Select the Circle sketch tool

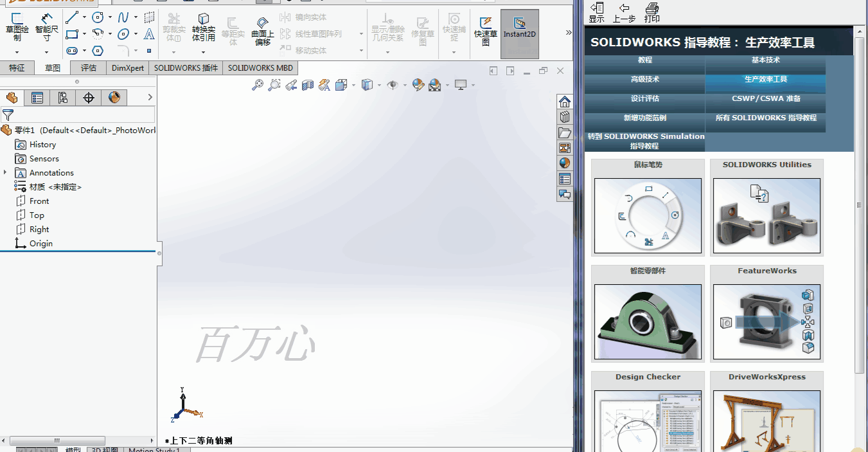(x=98, y=17)
